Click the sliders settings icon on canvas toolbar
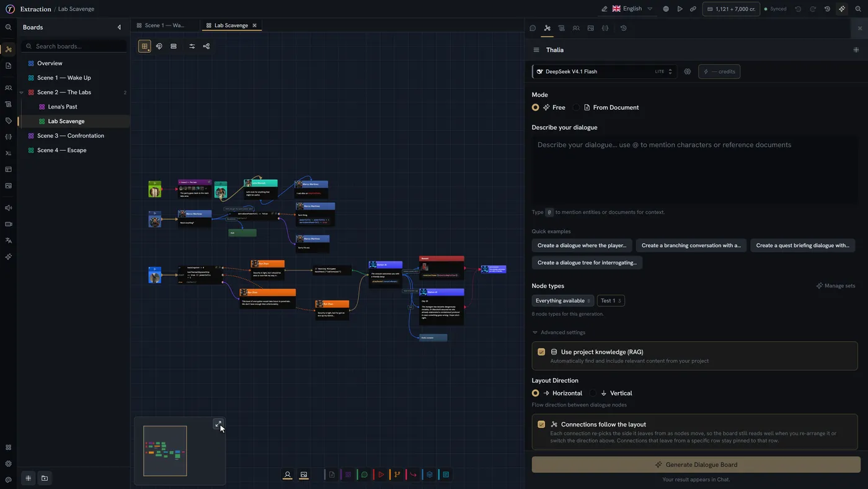Image resolution: width=868 pixels, height=489 pixels. point(192,46)
